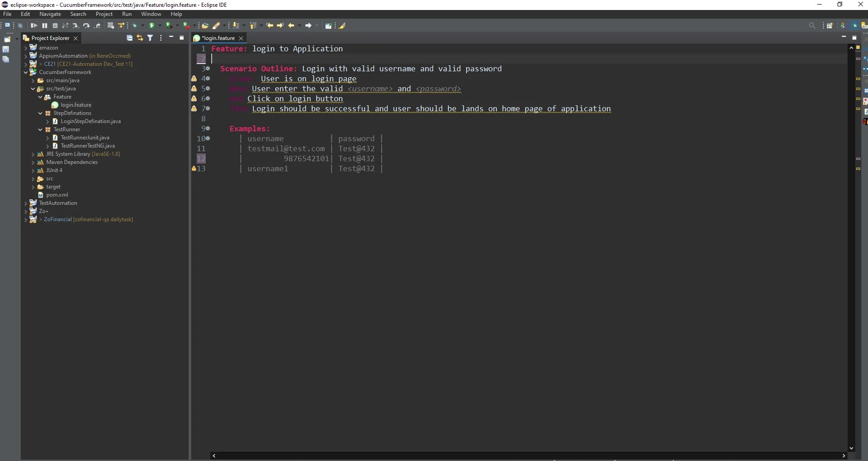Open LoginStepDefination.java in the tree
Viewport: 868px width, 461px height.
(x=90, y=121)
